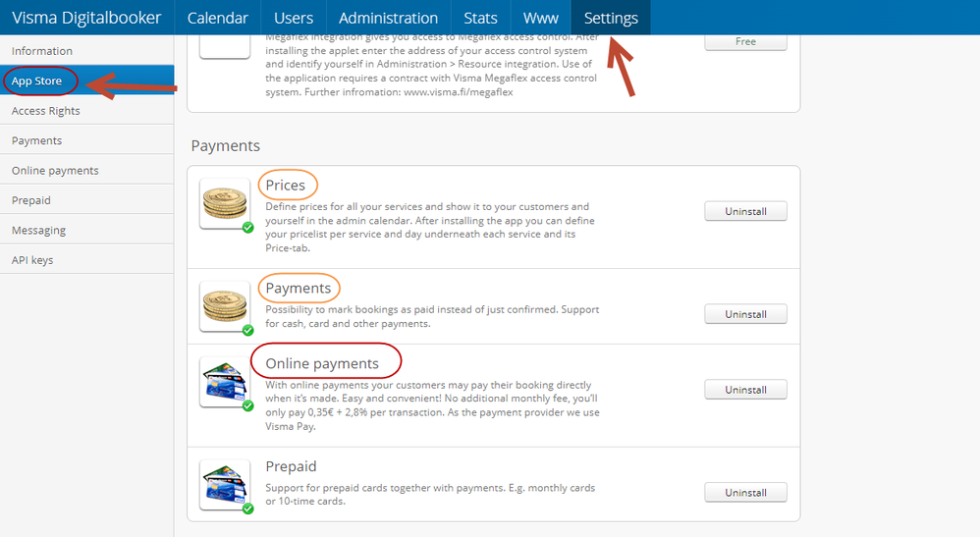Go to the Administration tab
Image resolution: width=980 pixels, height=537 pixels.
388,18
